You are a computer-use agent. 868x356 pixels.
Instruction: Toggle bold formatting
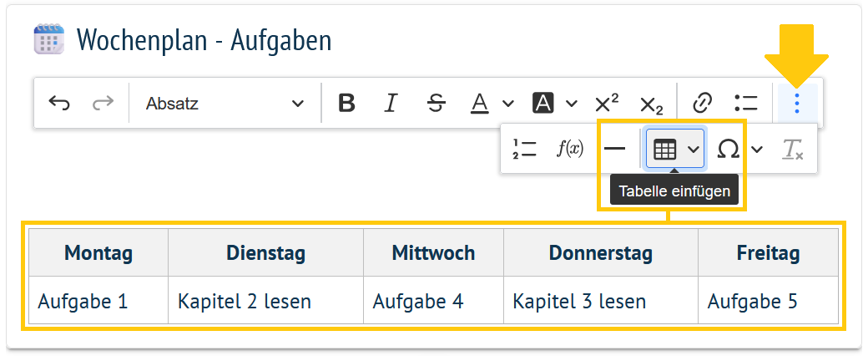click(x=346, y=104)
